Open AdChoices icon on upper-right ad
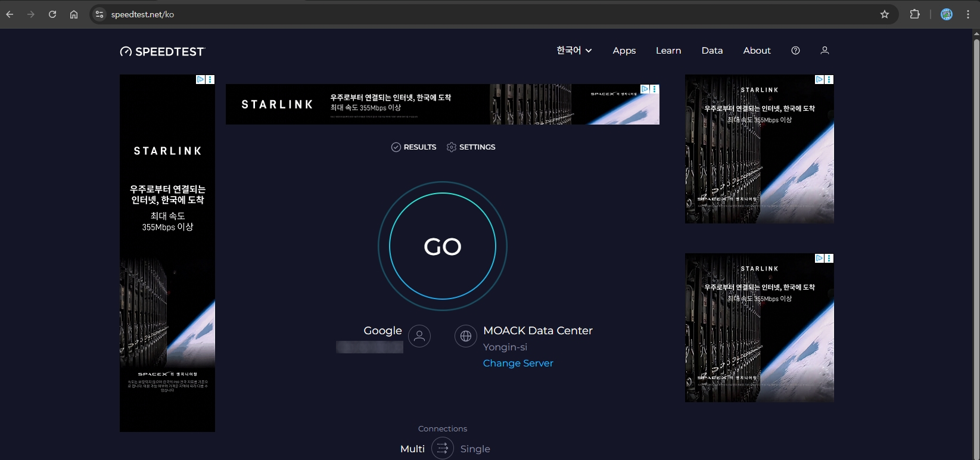Screen dimensions: 980x460 point(820,79)
